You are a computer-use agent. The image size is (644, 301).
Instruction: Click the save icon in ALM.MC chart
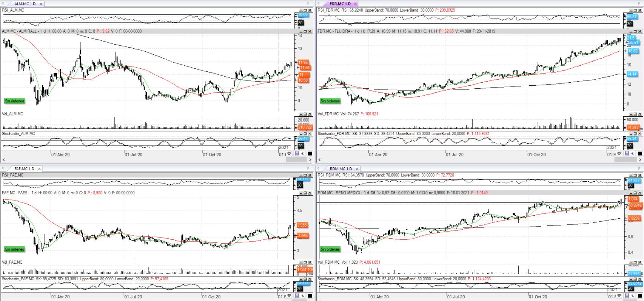coord(297,154)
